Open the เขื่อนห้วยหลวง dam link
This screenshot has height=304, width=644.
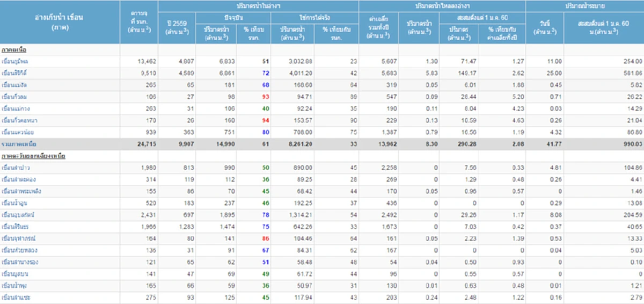19,250
